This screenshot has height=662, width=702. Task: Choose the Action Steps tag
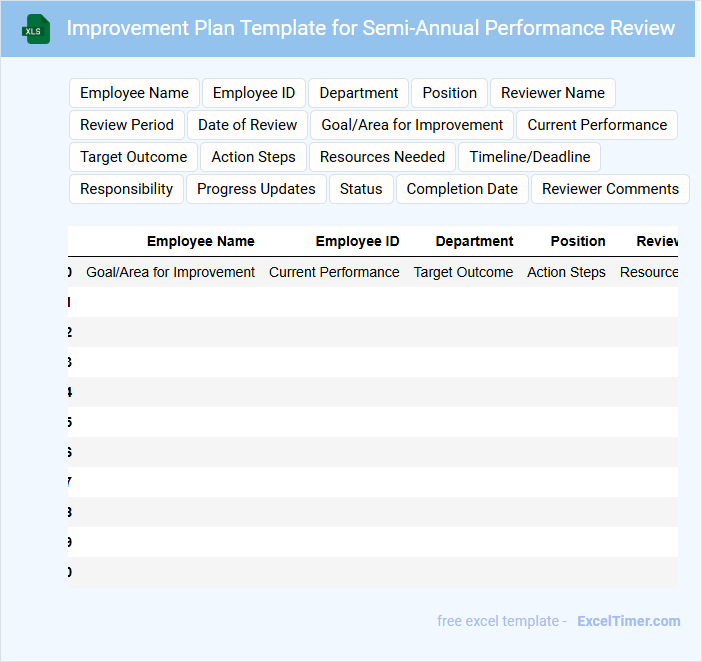[253, 157]
